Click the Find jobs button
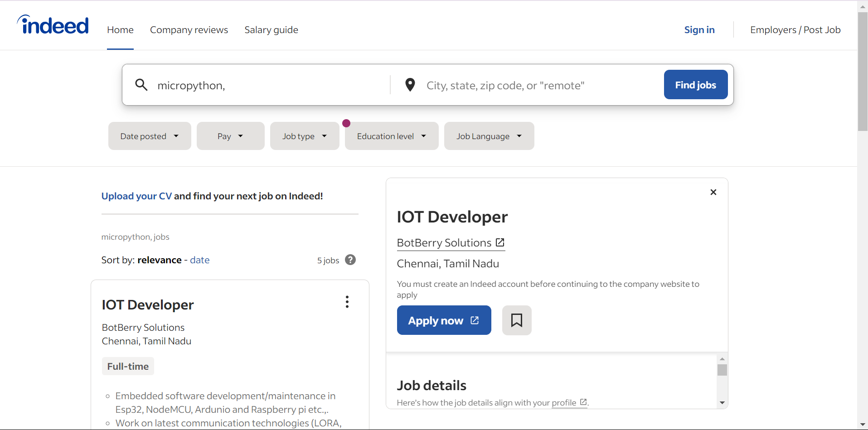Viewport: 868px width, 430px height. [695, 85]
